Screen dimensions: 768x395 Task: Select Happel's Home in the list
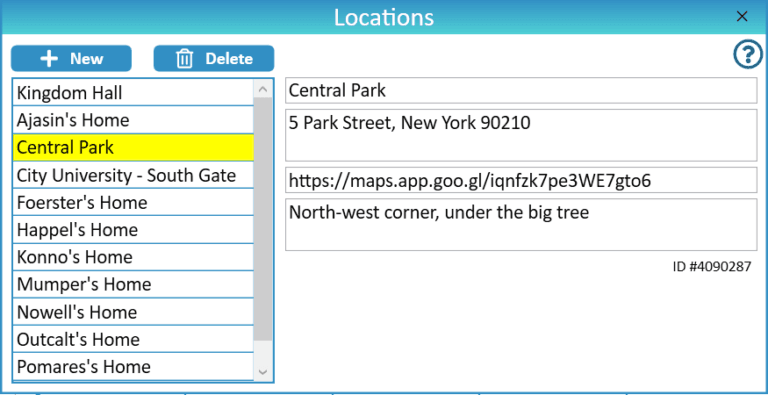(x=133, y=230)
